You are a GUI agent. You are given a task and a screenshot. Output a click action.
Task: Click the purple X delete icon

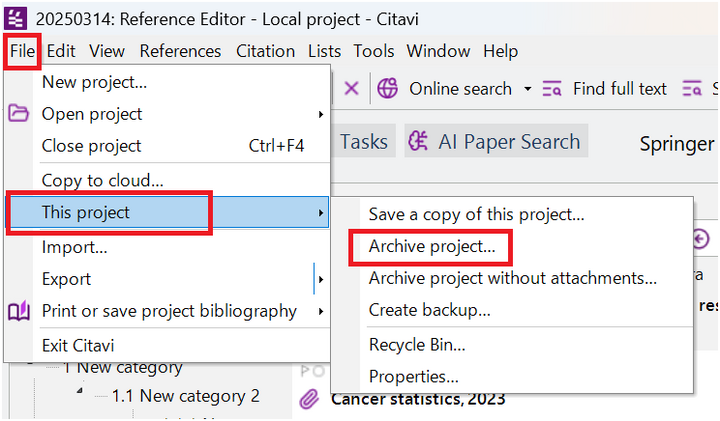[351, 88]
